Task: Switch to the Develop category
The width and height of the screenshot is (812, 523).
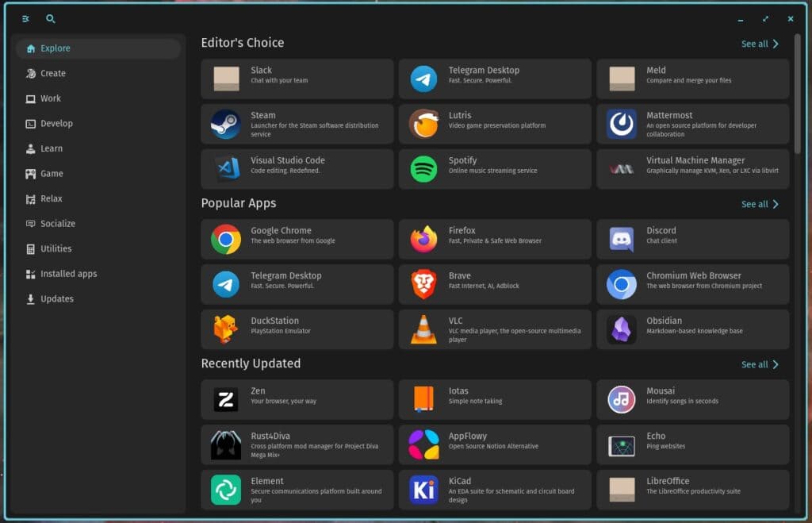Action: point(98,123)
